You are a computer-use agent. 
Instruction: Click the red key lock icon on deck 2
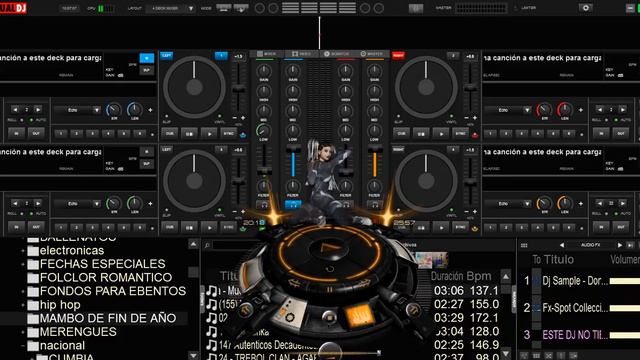coord(475,135)
